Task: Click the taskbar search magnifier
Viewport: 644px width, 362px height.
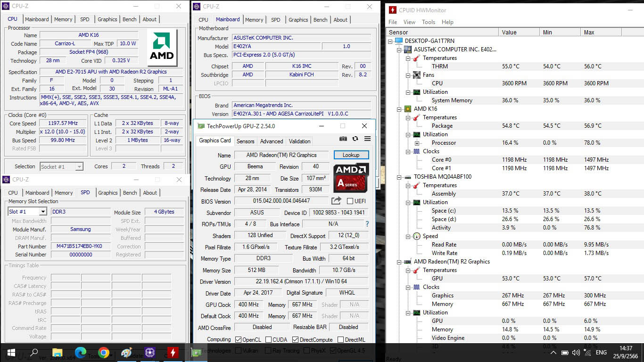Action: pyautogui.click(x=34, y=353)
